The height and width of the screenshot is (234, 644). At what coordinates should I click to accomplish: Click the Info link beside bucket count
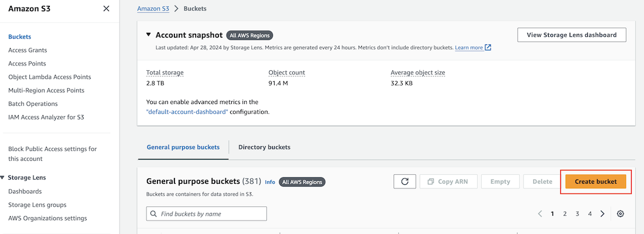[x=270, y=182]
